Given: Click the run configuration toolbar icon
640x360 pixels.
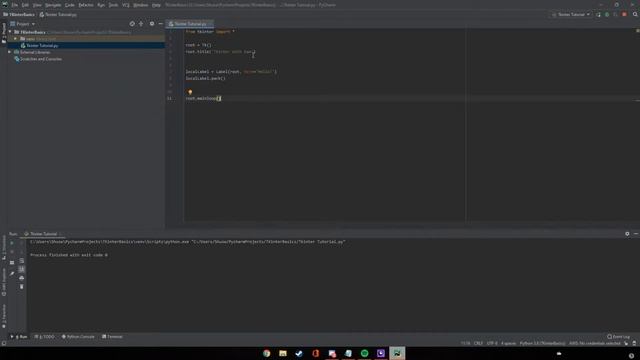Looking at the screenshot, I should tap(598, 14).
